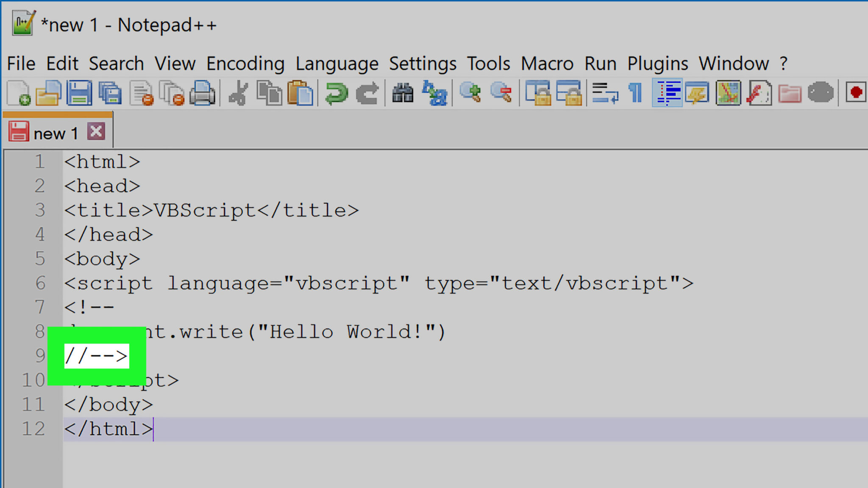
Task: Open the Find dialog
Action: (403, 93)
